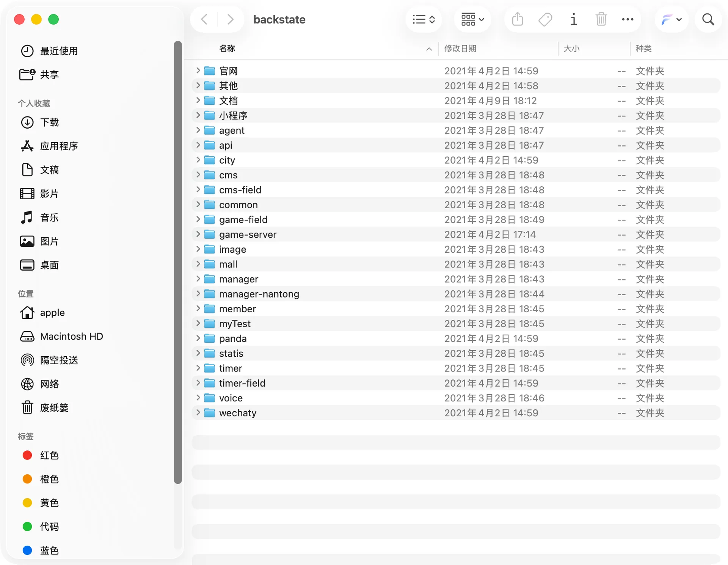
Task: Expand the wechaty folder
Action: tap(198, 412)
